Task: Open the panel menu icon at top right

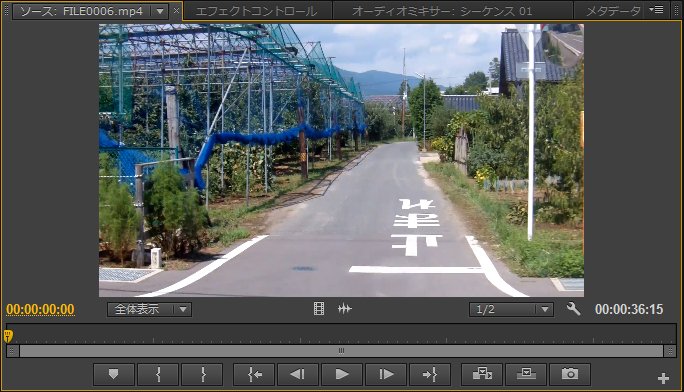Action: (657, 9)
